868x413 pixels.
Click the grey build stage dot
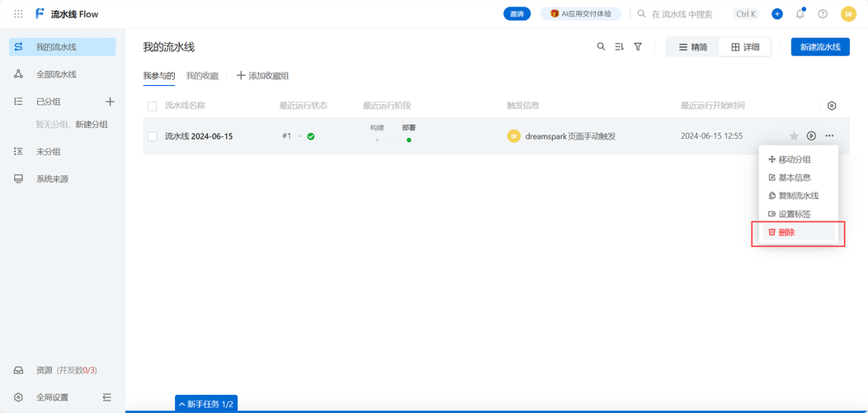(377, 140)
